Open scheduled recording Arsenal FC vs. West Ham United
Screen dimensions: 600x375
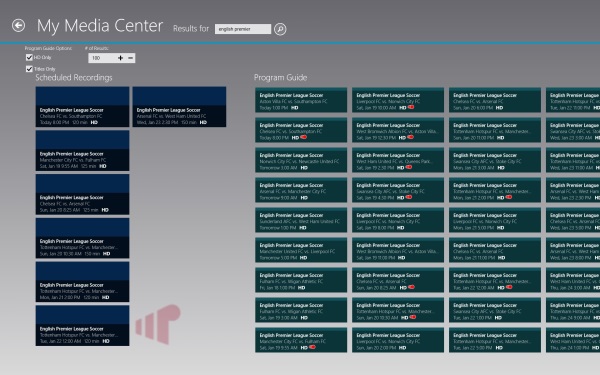click(179, 107)
